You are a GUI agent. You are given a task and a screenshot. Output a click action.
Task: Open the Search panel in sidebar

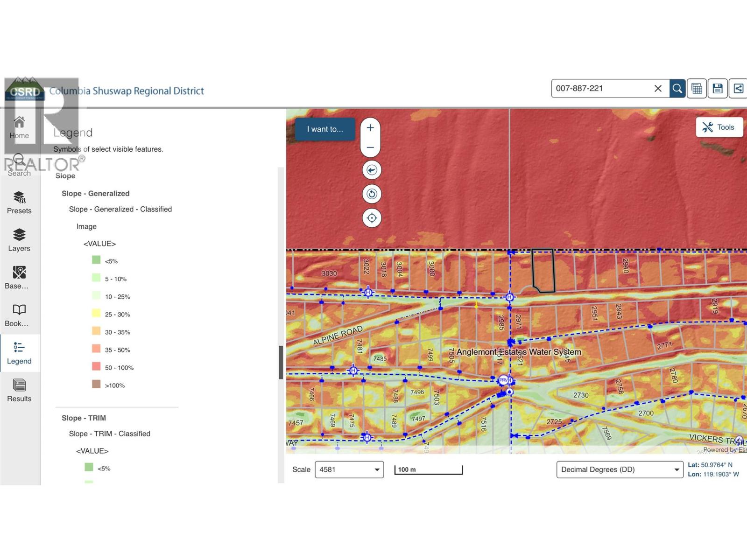tap(19, 165)
